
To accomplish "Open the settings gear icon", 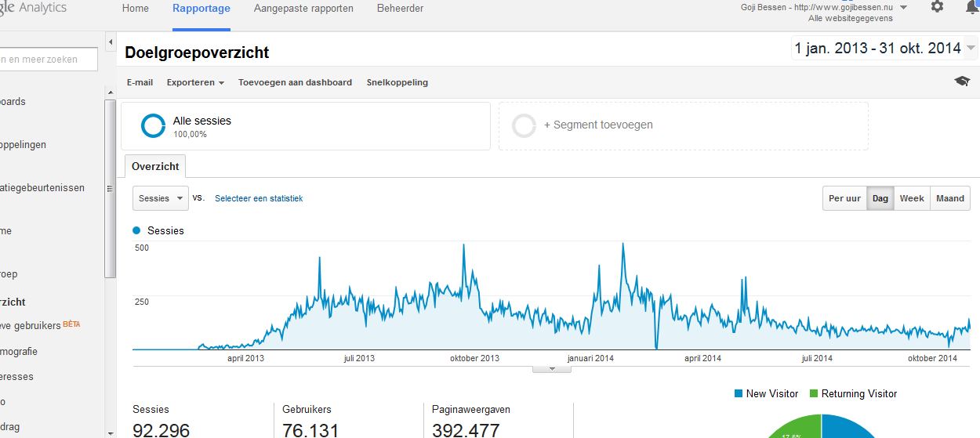I will [937, 6].
